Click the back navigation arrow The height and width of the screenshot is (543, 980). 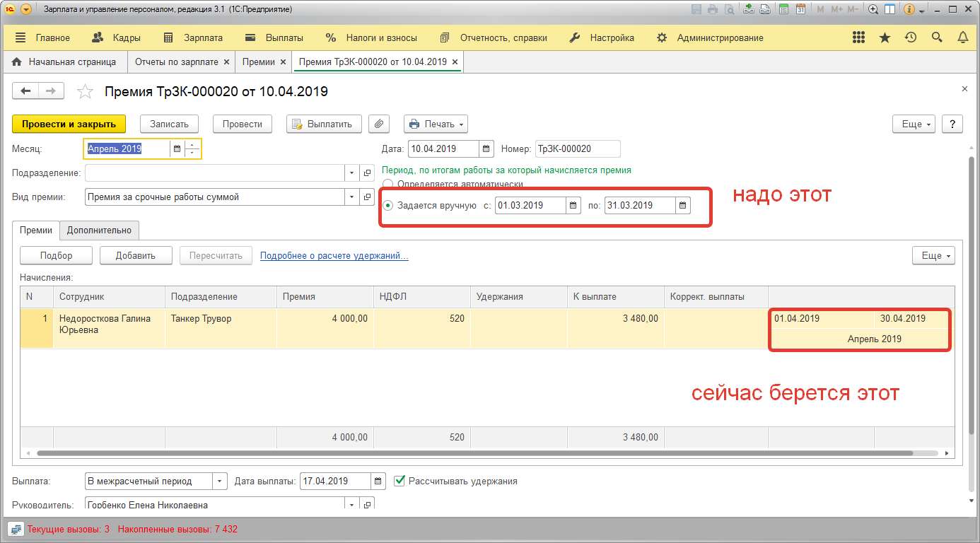click(26, 91)
